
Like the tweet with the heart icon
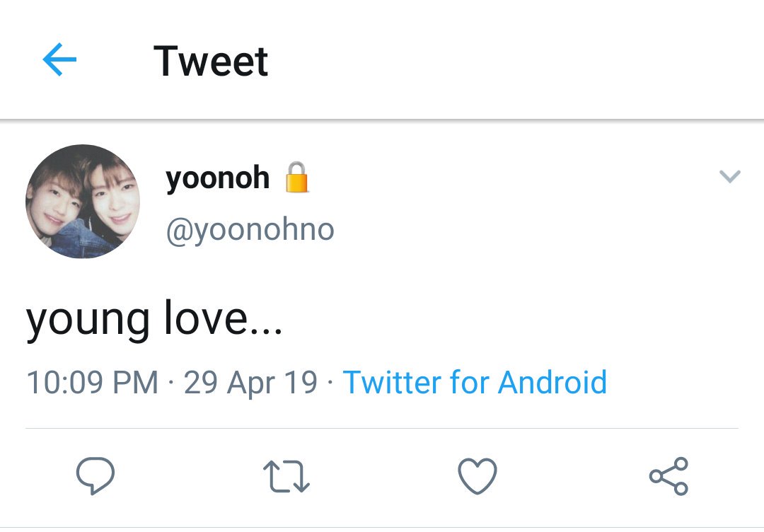coord(477,476)
